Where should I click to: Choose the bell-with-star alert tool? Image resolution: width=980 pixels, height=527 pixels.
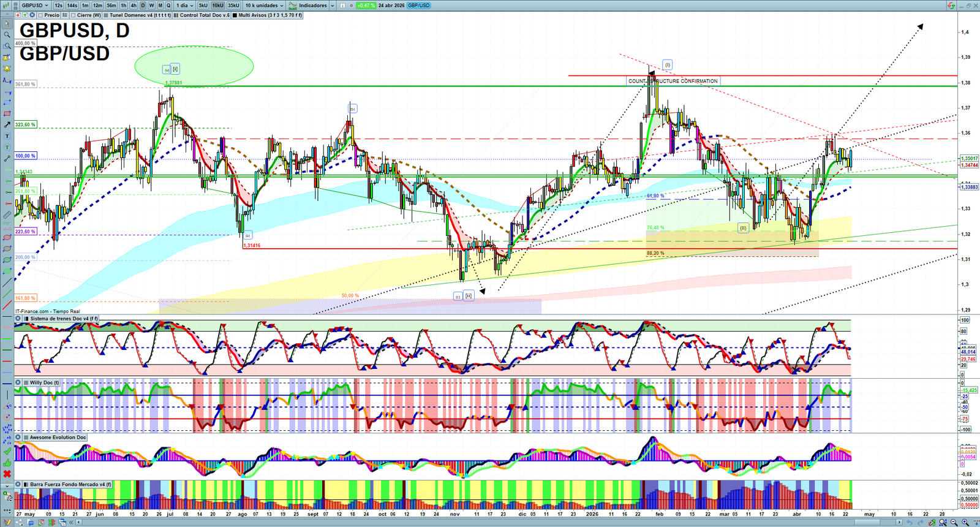click(7, 58)
